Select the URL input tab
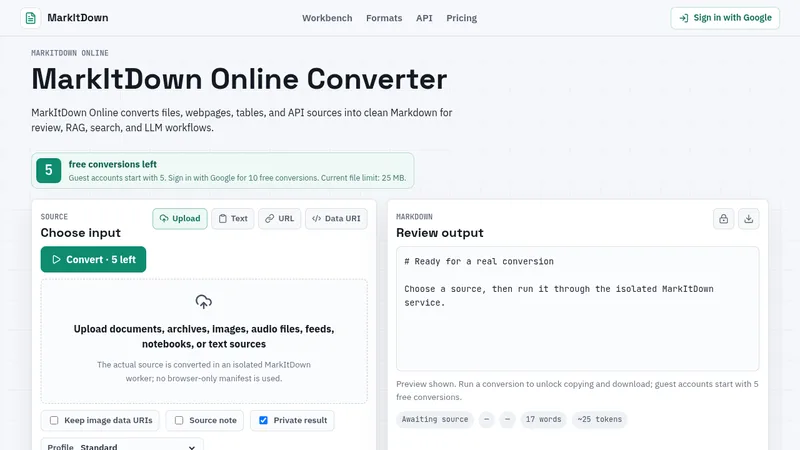The image size is (800, 450). [280, 218]
